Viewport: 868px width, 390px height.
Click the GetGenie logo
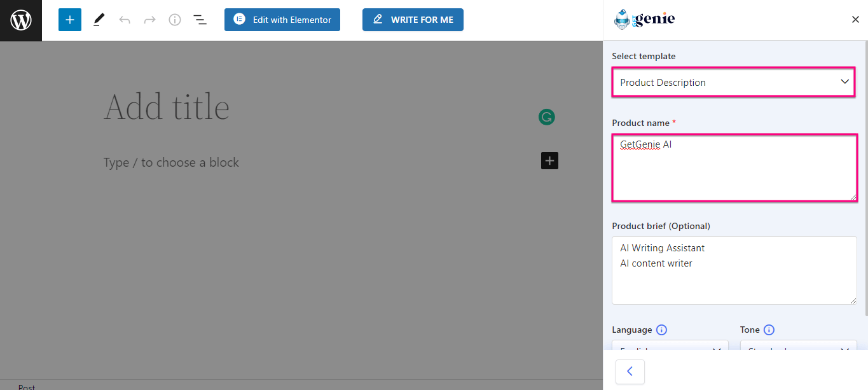click(644, 19)
